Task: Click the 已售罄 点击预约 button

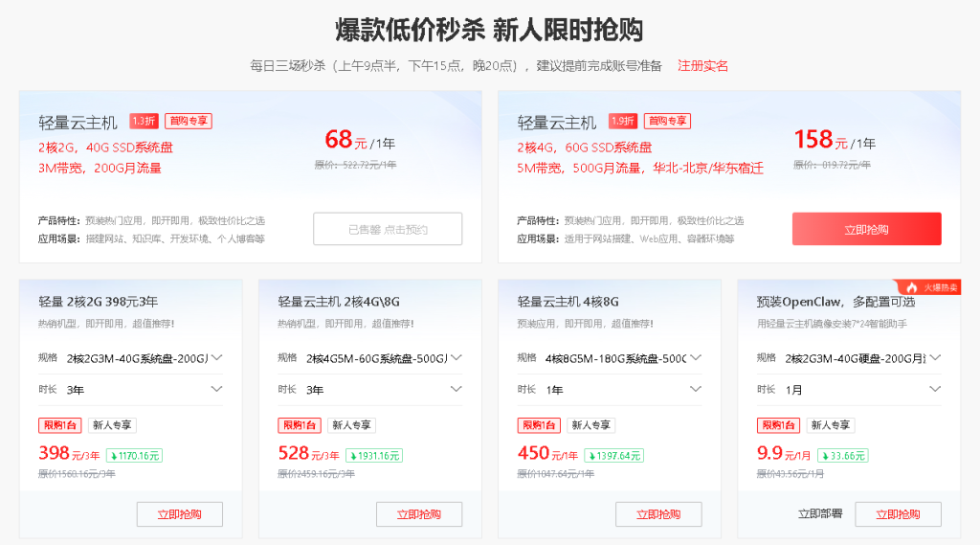Action: pyautogui.click(x=388, y=229)
